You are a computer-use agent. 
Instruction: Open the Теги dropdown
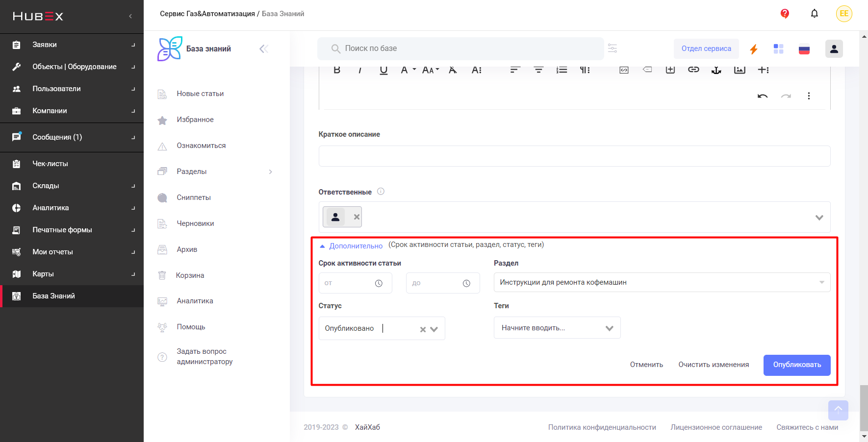[557, 328]
